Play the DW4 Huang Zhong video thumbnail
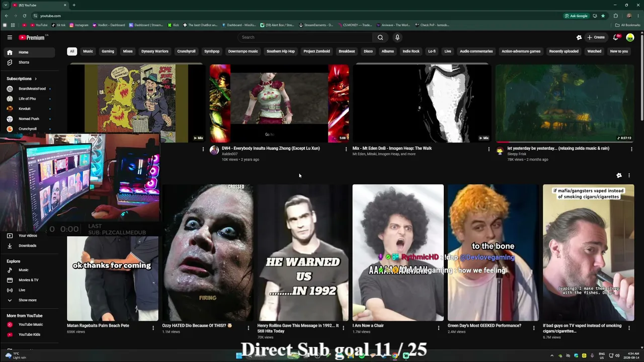 click(x=279, y=104)
